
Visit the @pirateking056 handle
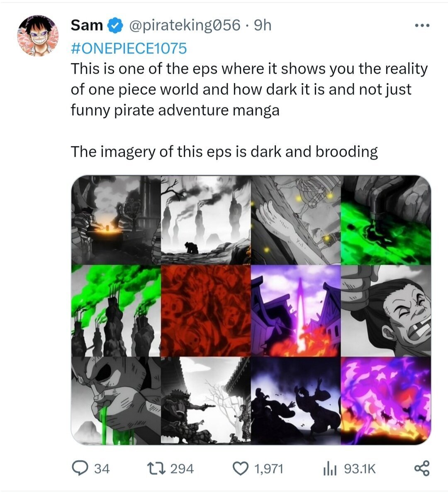tap(185, 26)
